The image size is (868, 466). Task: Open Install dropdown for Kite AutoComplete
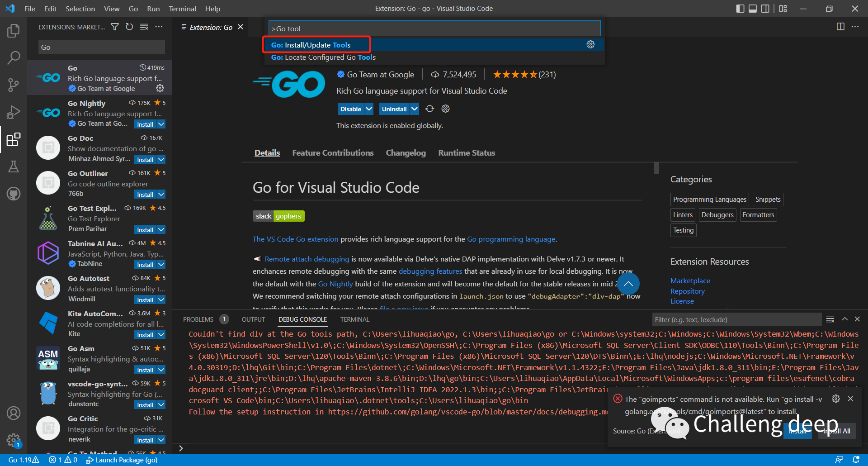pos(161,334)
